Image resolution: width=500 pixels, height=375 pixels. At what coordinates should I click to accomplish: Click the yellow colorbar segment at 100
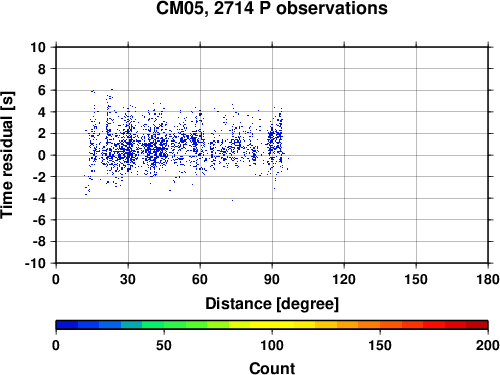(272, 325)
